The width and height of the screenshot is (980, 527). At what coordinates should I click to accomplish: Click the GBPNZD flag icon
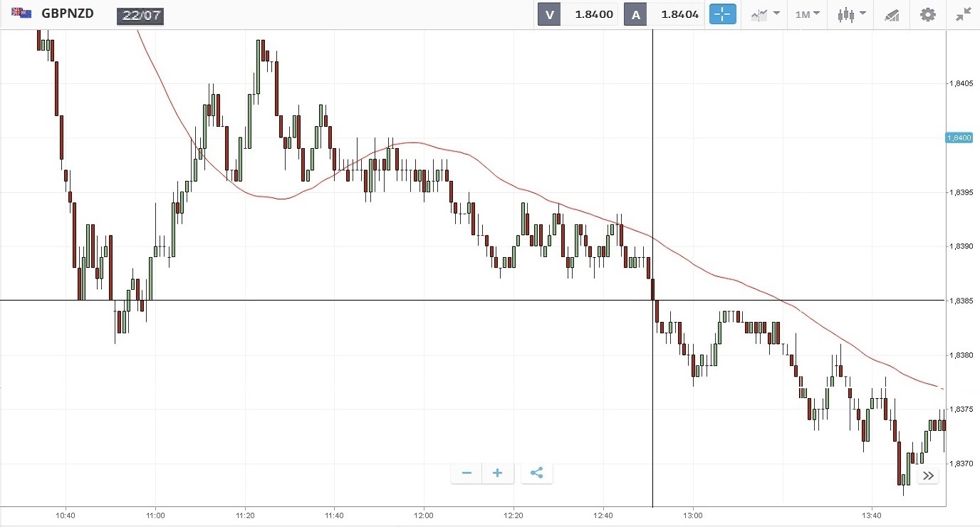[x=21, y=13]
